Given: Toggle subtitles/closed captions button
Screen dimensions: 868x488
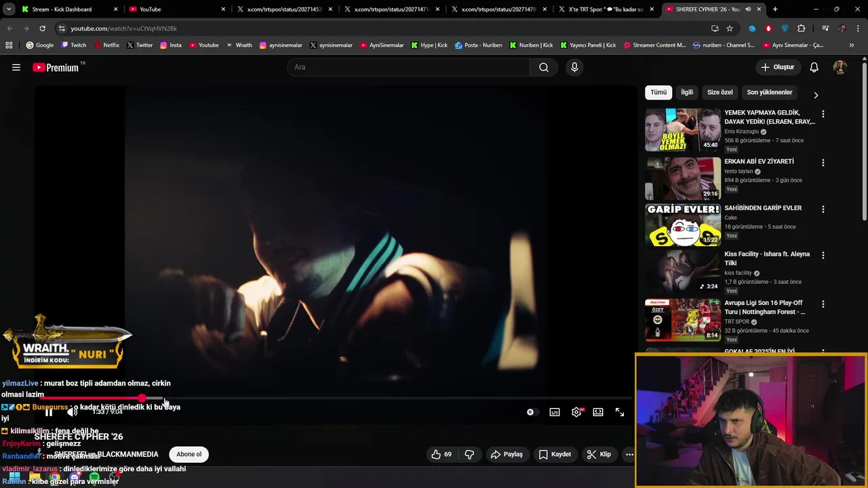Looking at the screenshot, I should coord(555,412).
